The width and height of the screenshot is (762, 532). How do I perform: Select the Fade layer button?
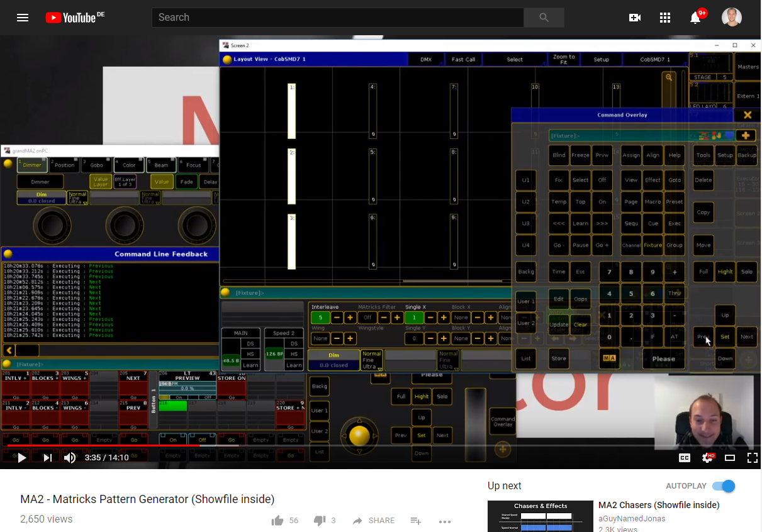[186, 182]
